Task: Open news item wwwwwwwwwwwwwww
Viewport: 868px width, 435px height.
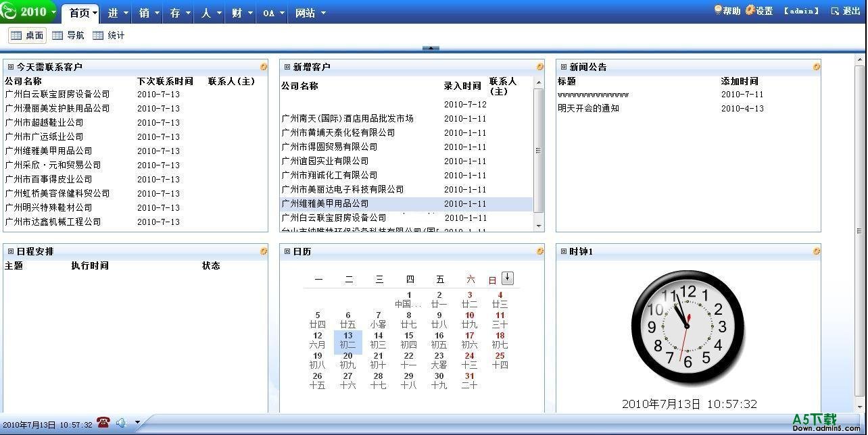Action: point(593,95)
